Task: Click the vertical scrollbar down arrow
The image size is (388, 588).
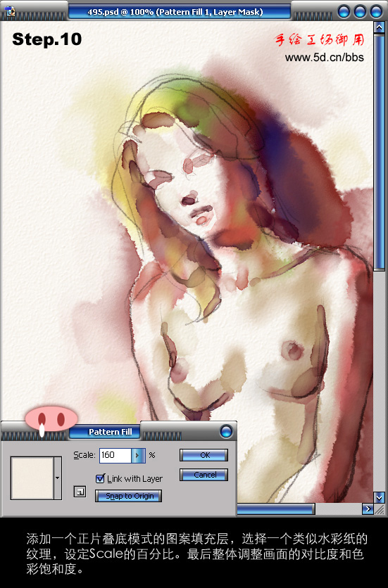Action: tap(379, 497)
